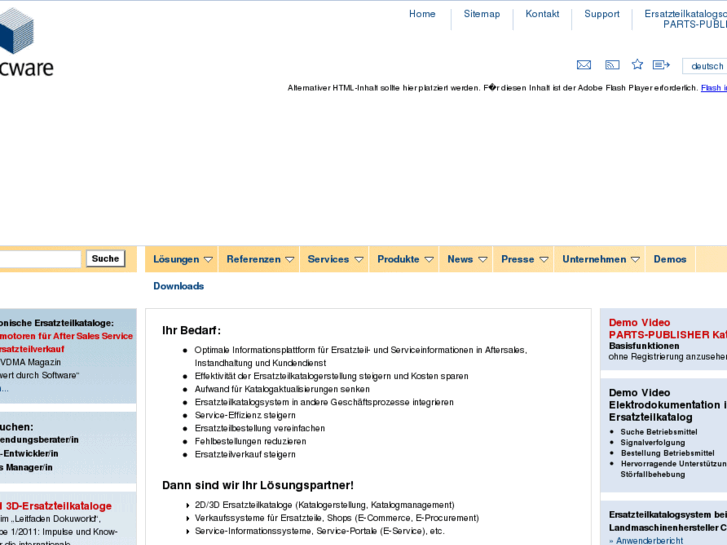This screenshot has width=727, height=545.
Task: Open the Sitemap link
Action: tap(482, 14)
